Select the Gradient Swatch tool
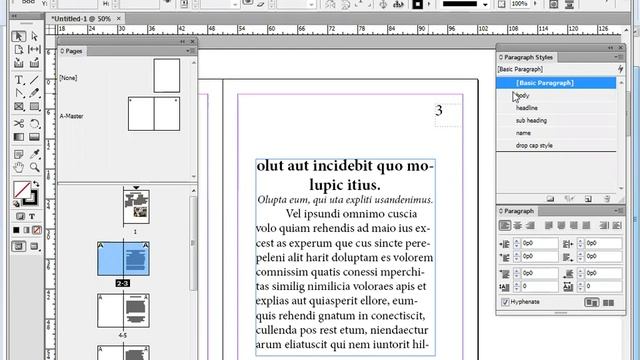Viewport: 640px width, 360px height. 18,137
